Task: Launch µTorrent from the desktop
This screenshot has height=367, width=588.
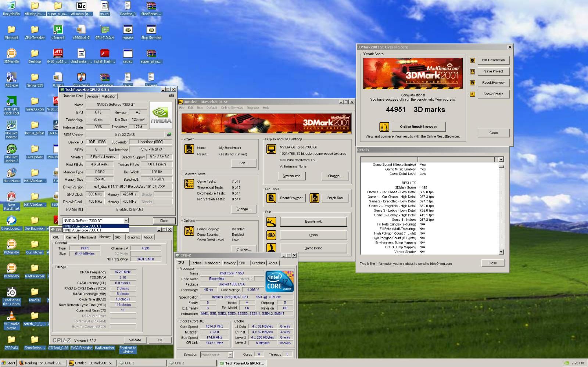Action: [58, 32]
